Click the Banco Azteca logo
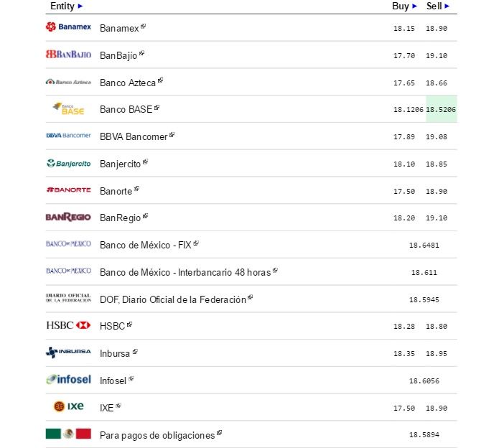 [68, 82]
